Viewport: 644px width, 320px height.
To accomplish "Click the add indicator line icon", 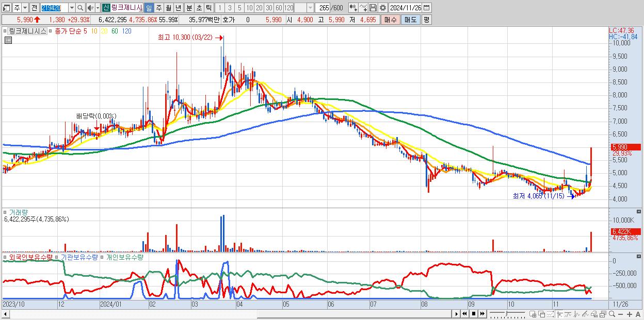I will pyautogui.click(x=363, y=8).
